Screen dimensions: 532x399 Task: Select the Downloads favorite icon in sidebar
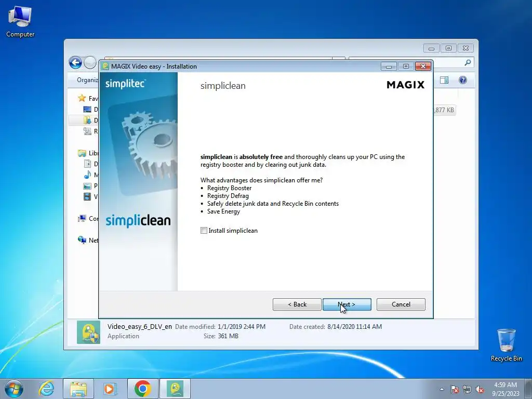[87, 120]
